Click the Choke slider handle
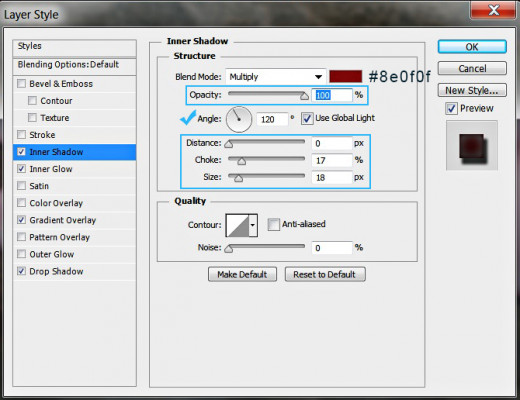 click(x=242, y=162)
